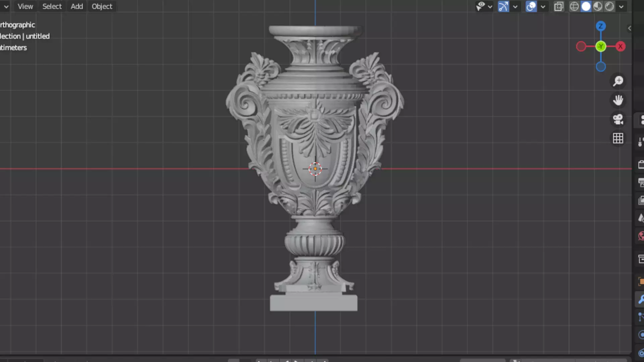Click the hand pan view icon
The image size is (644, 362).
click(618, 100)
